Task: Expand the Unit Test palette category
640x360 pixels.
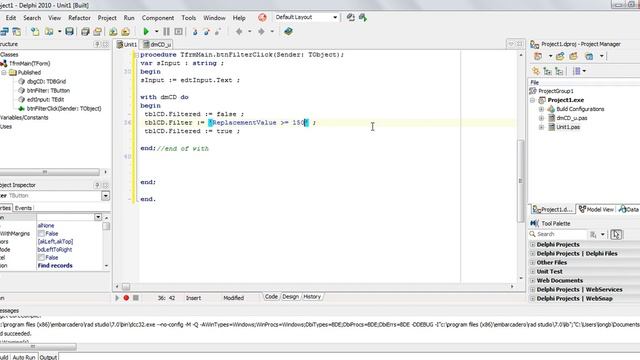Action: [x=533, y=271]
